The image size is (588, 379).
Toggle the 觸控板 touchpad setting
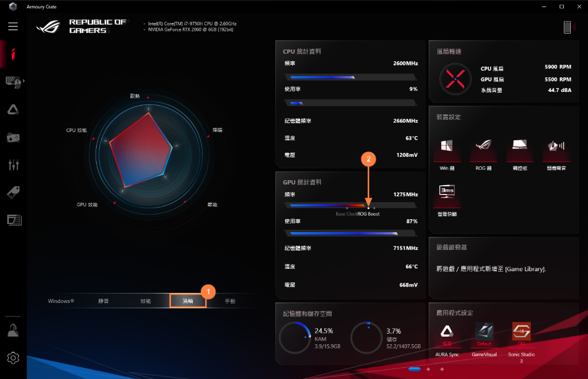pos(520,155)
